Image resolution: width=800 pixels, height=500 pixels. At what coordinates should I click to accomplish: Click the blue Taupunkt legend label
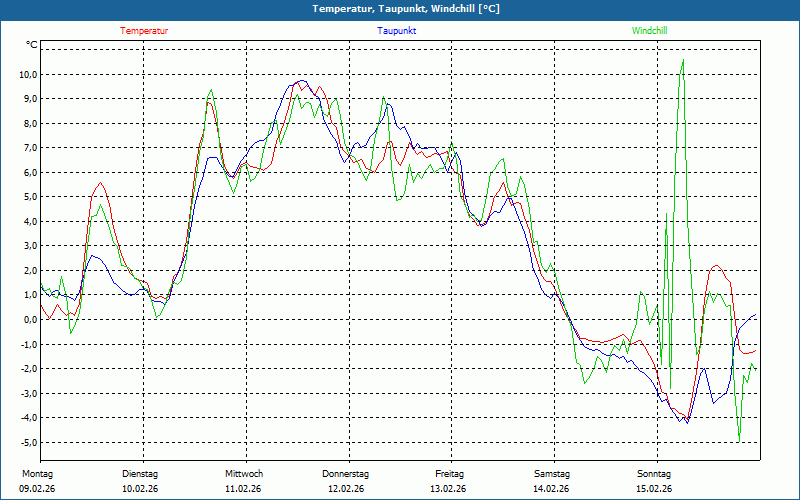[397, 31]
